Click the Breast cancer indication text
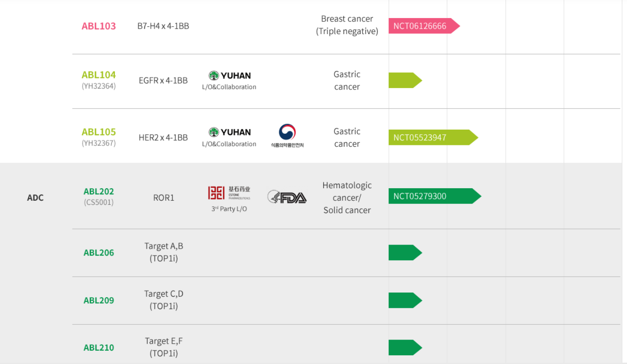Viewport: 627px width, 364px height. pyautogui.click(x=347, y=19)
